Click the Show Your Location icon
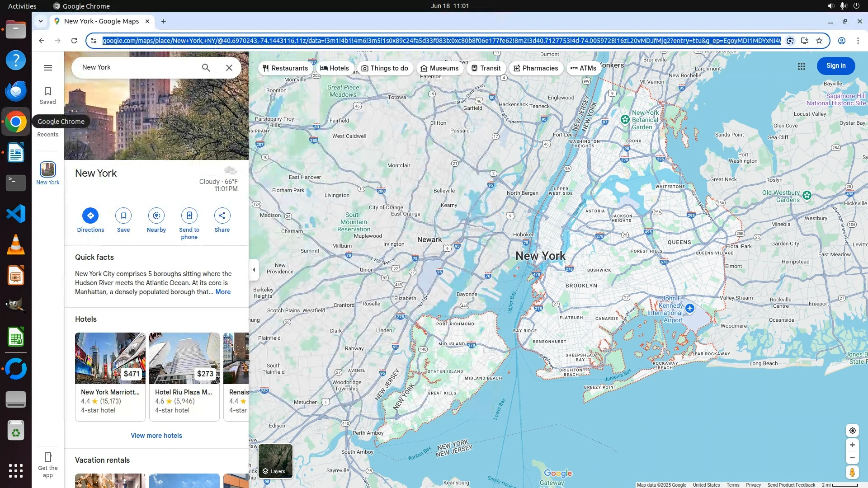The image size is (868, 488). click(852, 431)
